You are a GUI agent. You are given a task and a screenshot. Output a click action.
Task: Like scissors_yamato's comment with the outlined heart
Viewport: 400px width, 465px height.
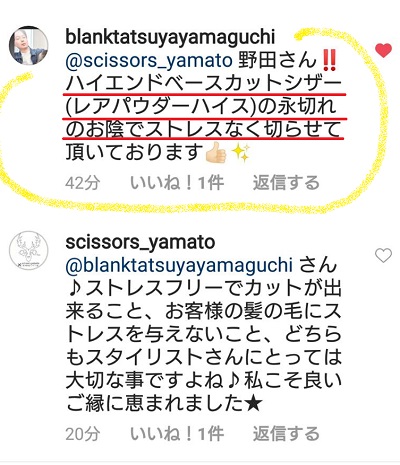(383, 256)
